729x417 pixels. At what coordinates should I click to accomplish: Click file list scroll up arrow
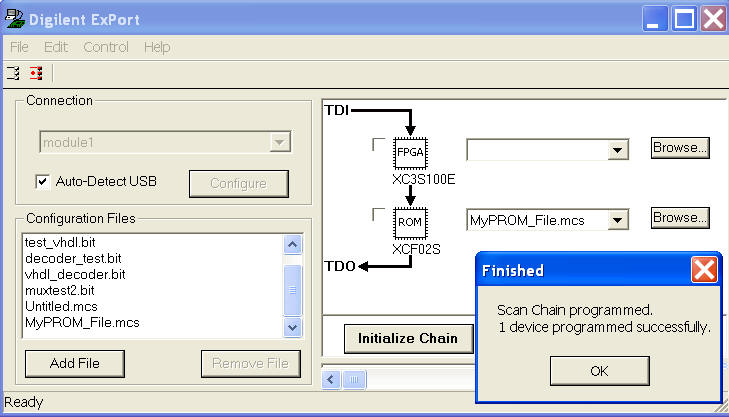tap(292, 245)
